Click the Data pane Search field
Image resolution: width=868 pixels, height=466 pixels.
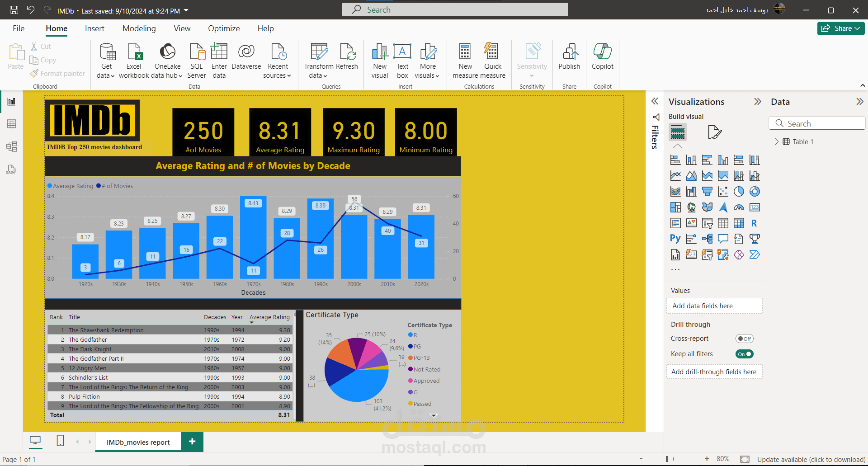[x=817, y=123]
